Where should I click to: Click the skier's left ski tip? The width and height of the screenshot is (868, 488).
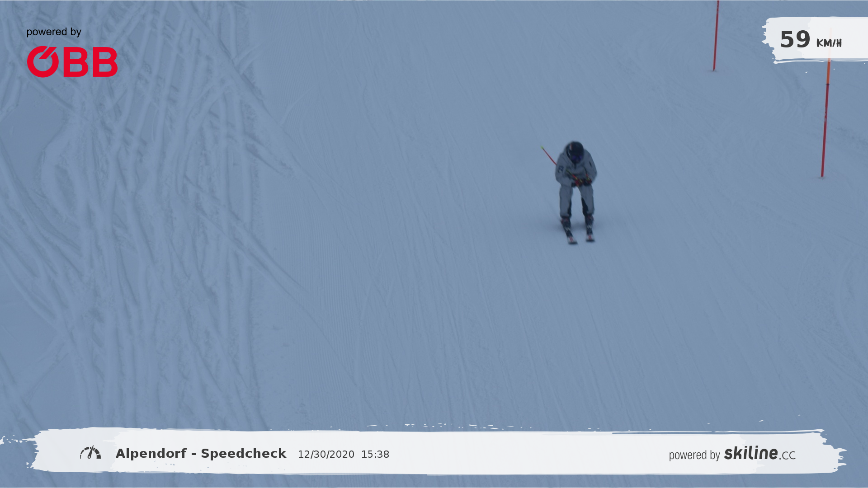pos(572,240)
